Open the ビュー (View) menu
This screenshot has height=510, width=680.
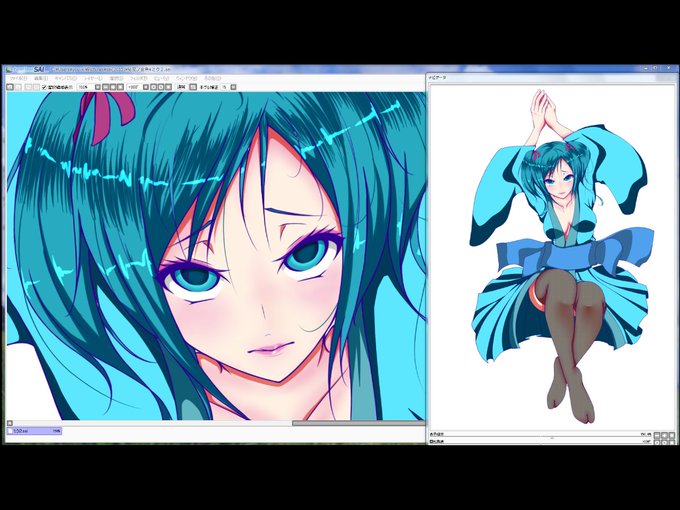(x=162, y=78)
